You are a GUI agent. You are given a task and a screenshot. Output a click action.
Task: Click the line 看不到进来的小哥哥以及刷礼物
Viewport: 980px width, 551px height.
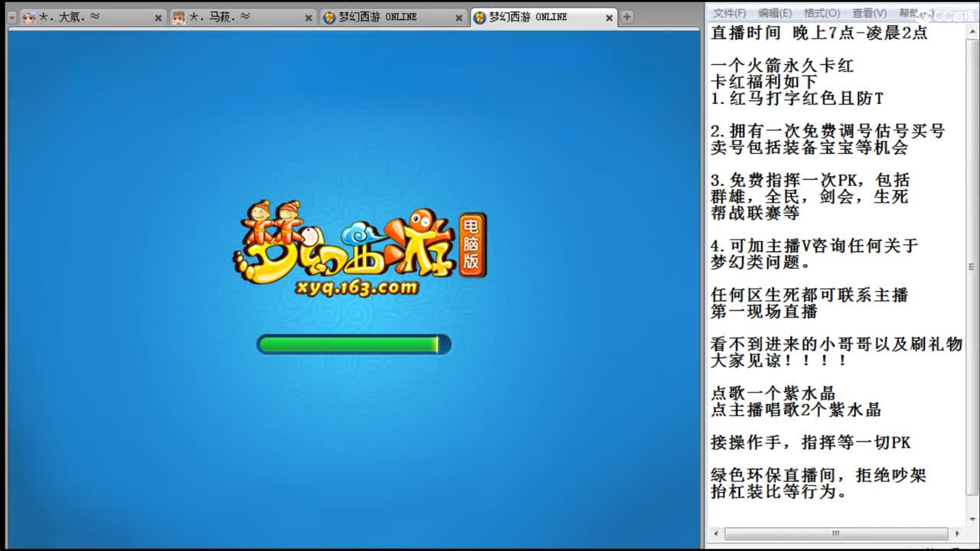[836, 344]
